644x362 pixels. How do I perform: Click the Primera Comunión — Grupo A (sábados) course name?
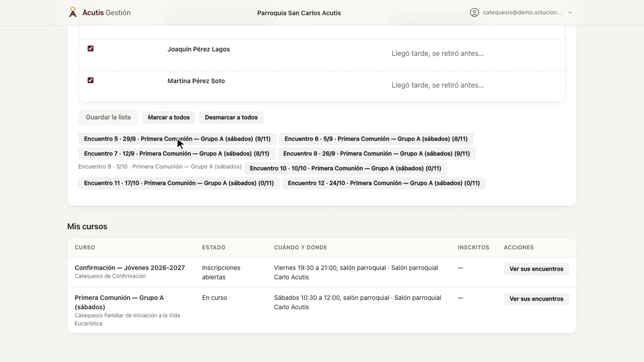pos(119,302)
